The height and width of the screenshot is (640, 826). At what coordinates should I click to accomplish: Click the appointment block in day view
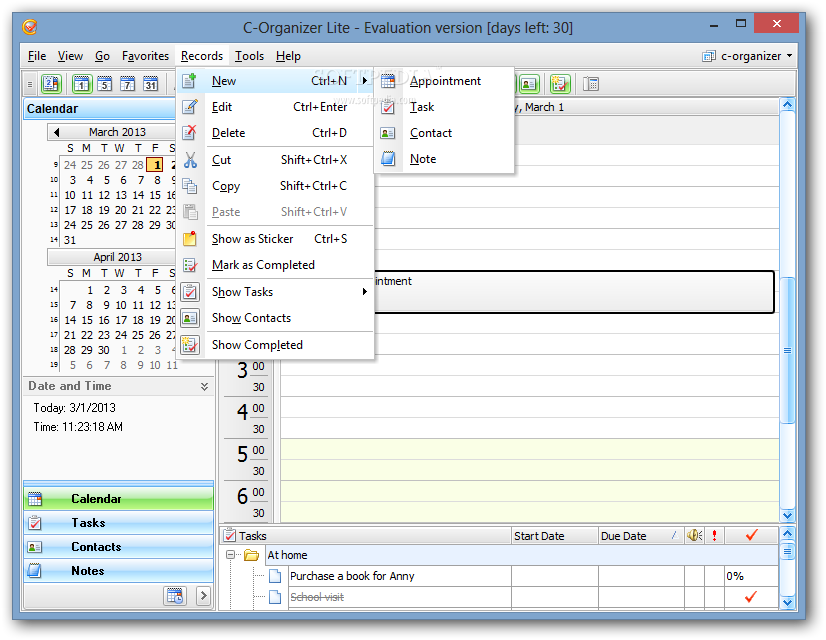point(573,292)
